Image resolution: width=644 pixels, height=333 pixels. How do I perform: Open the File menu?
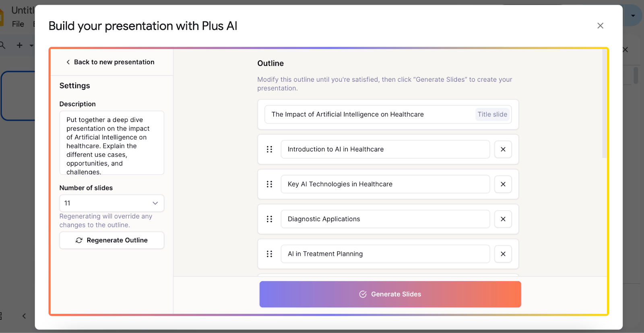(x=18, y=24)
